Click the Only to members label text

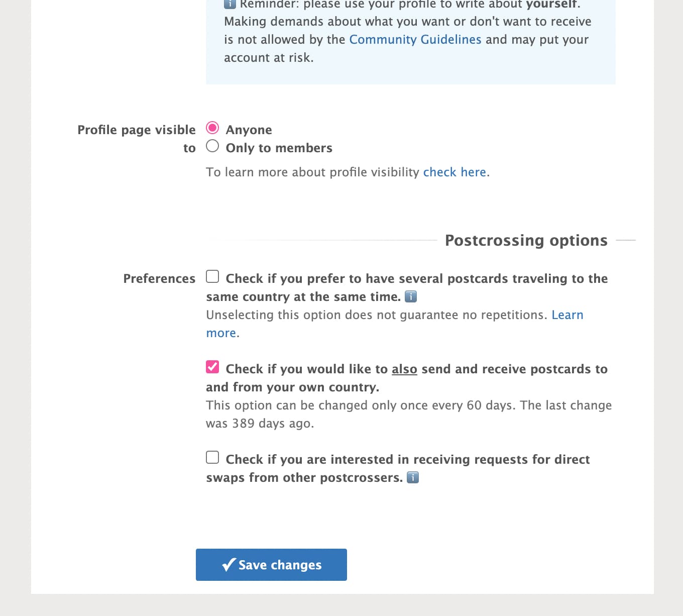[x=279, y=148]
